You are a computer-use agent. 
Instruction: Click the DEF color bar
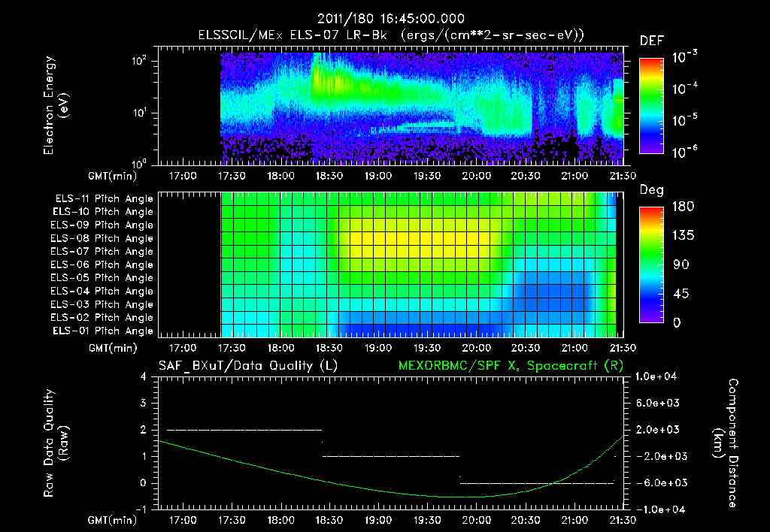pyautogui.click(x=651, y=105)
